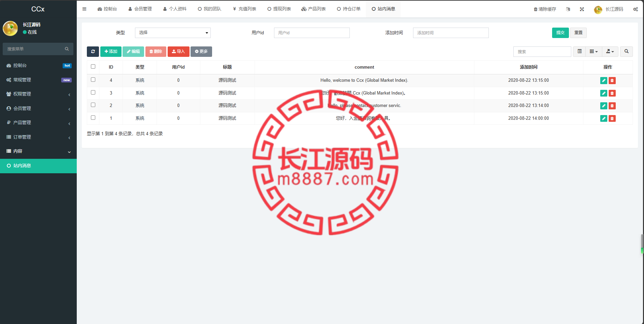The height and width of the screenshot is (324, 644).
Task: Expand 订单管理 sidebar menu
Action: [38, 137]
